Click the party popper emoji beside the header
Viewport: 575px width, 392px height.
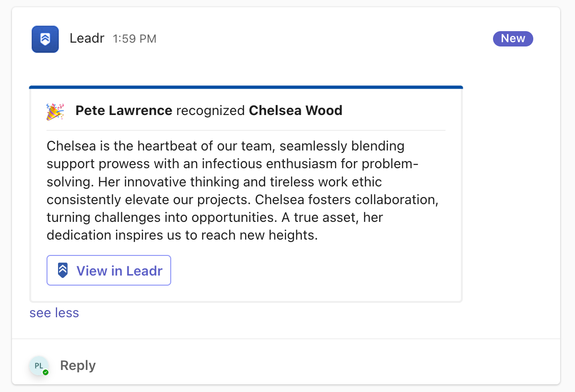(55, 110)
